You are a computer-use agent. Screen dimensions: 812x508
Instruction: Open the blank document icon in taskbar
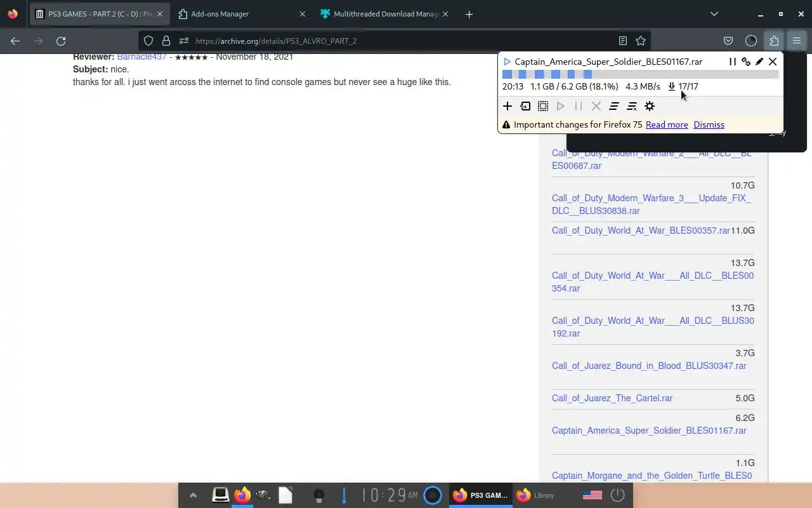pyautogui.click(x=285, y=495)
